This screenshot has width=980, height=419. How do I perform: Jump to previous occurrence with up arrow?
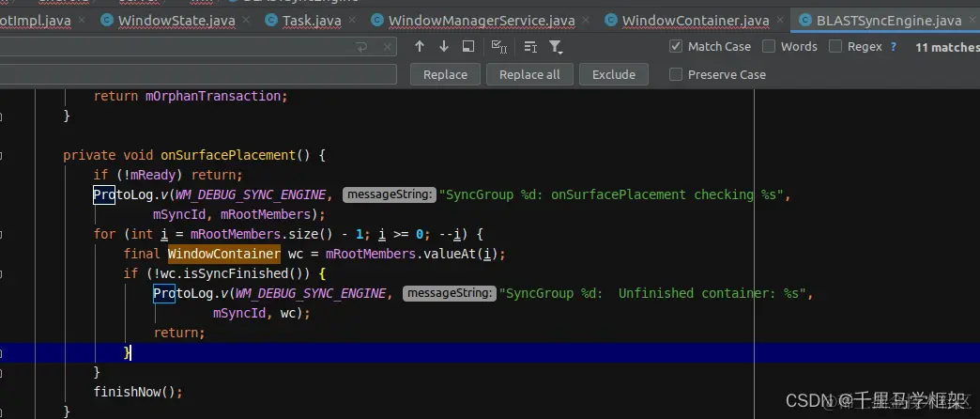click(420, 46)
